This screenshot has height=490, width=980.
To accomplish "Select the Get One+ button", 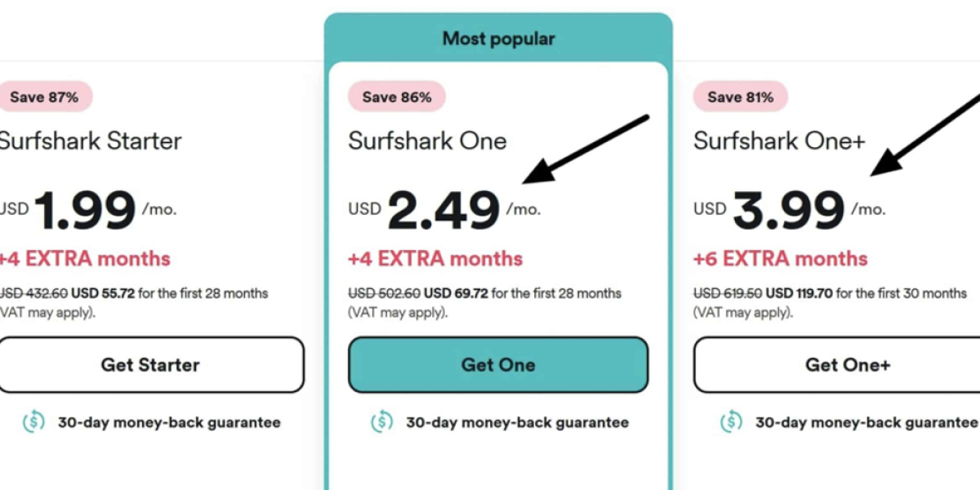I will point(847,365).
